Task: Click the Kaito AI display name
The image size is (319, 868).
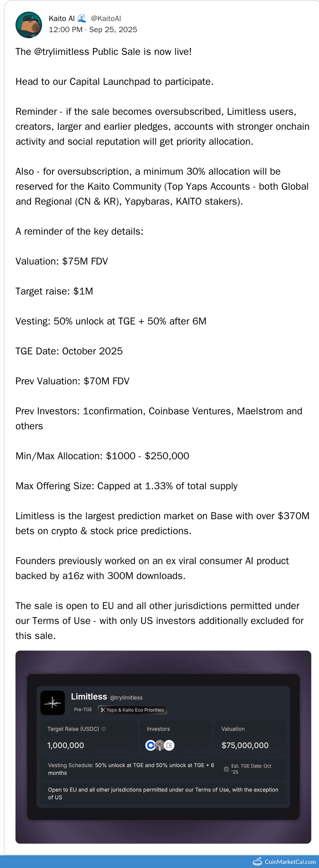Action: (61, 19)
